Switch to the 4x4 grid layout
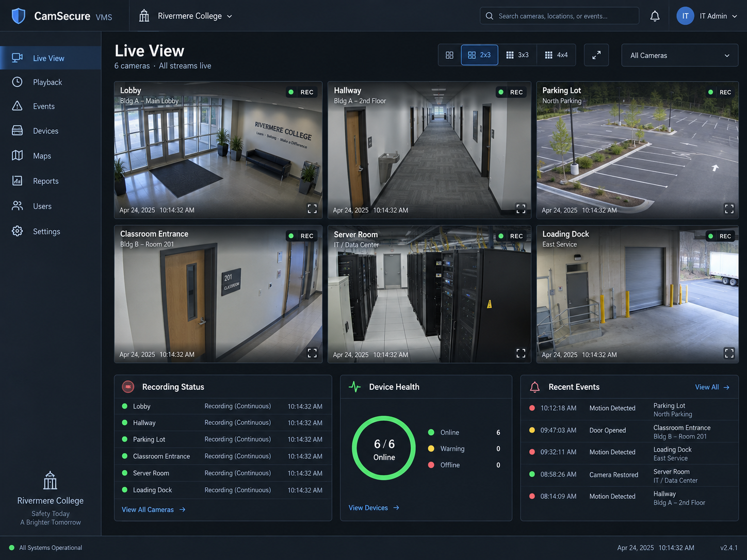 pos(556,55)
